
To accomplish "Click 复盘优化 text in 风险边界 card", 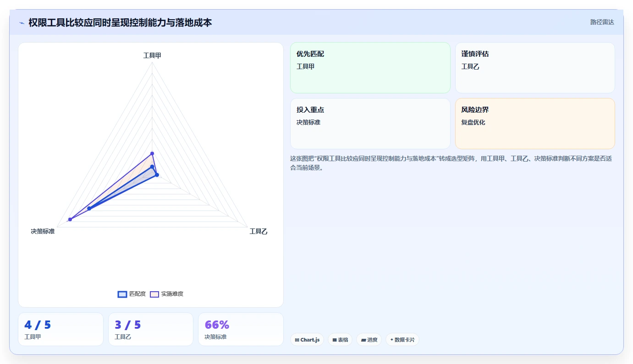I will [473, 122].
